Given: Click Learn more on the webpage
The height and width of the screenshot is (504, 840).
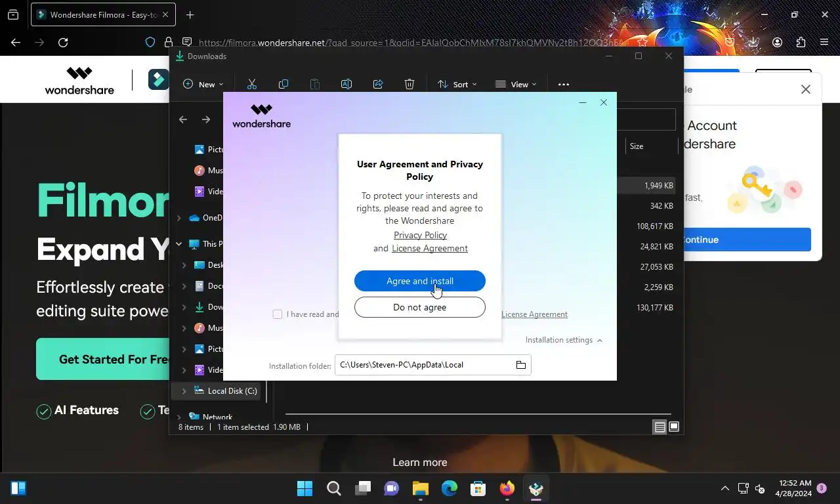Looking at the screenshot, I should [x=420, y=462].
